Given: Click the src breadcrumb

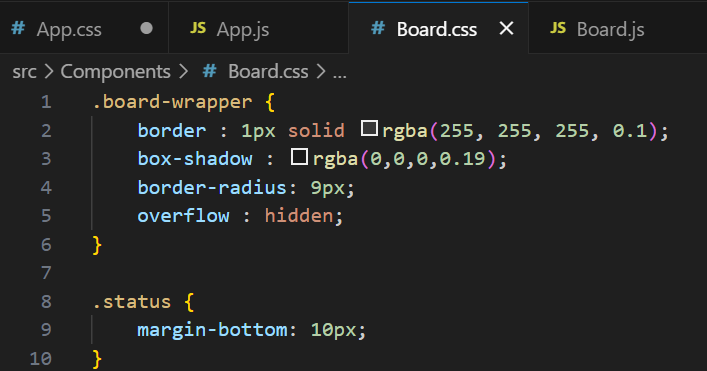Looking at the screenshot, I should tap(24, 72).
